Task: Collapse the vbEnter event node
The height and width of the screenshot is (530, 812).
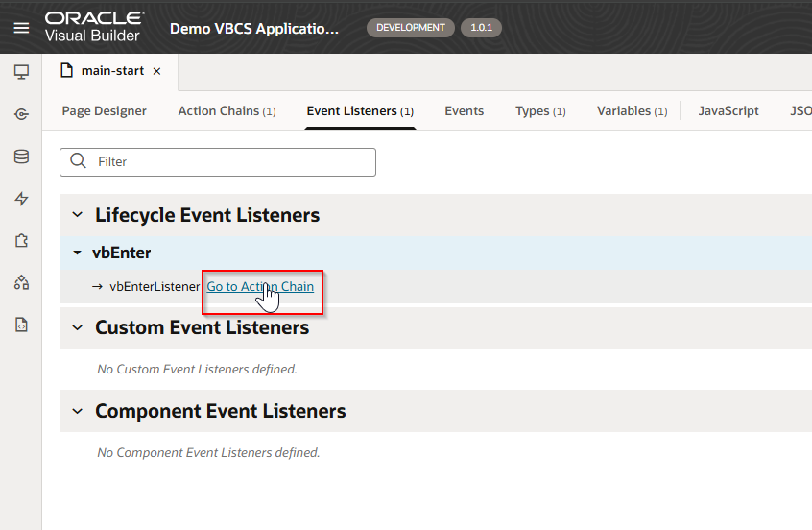Action: point(77,253)
